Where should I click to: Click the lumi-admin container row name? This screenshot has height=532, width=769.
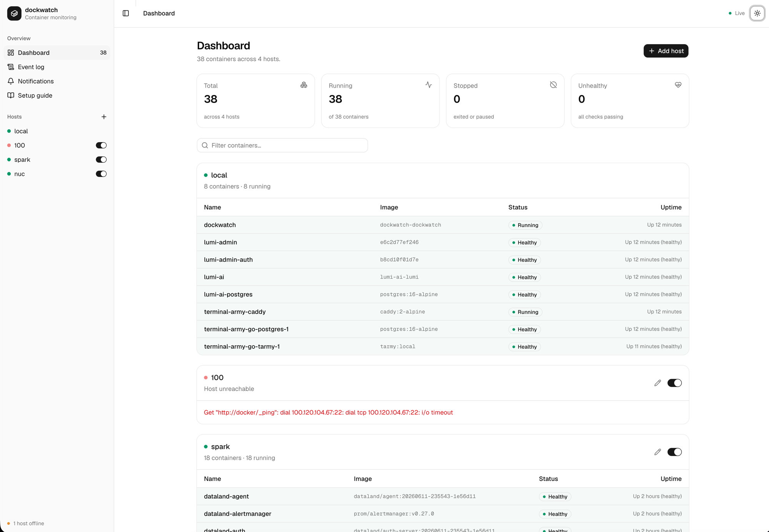click(220, 242)
